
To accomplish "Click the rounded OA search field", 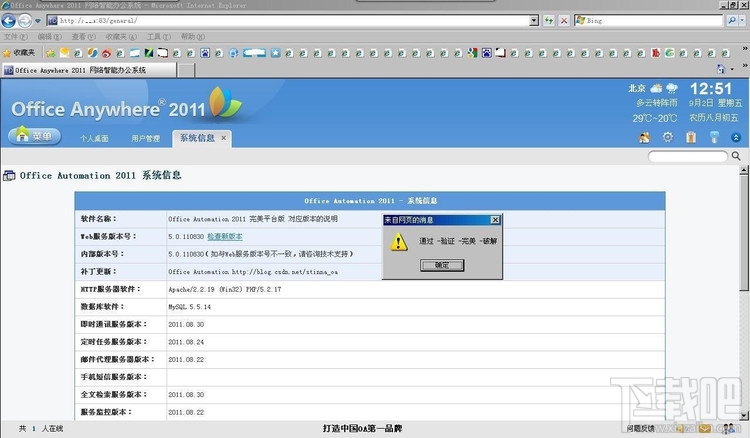I will pos(688,156).
